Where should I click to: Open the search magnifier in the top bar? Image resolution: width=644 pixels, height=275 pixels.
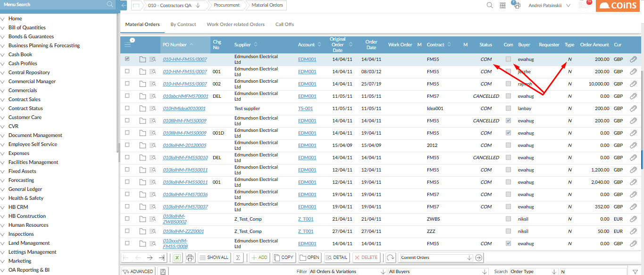490,5
